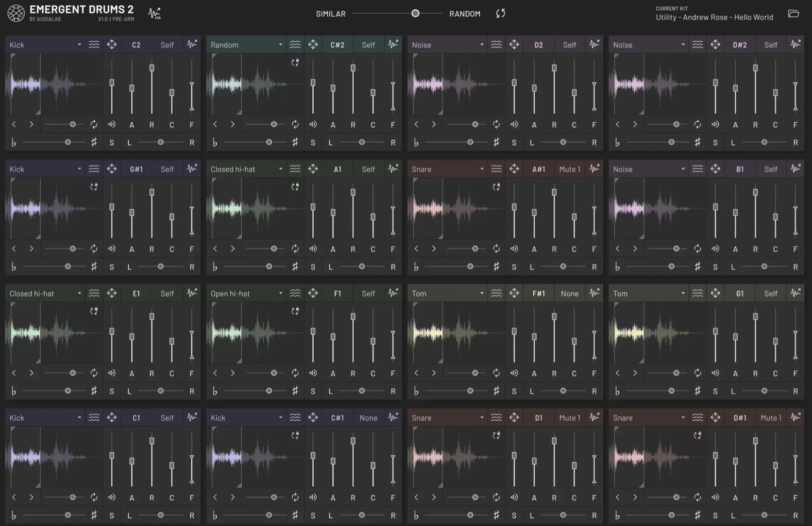Click the Kick waveform on the C2 pad

click(54, 84)
